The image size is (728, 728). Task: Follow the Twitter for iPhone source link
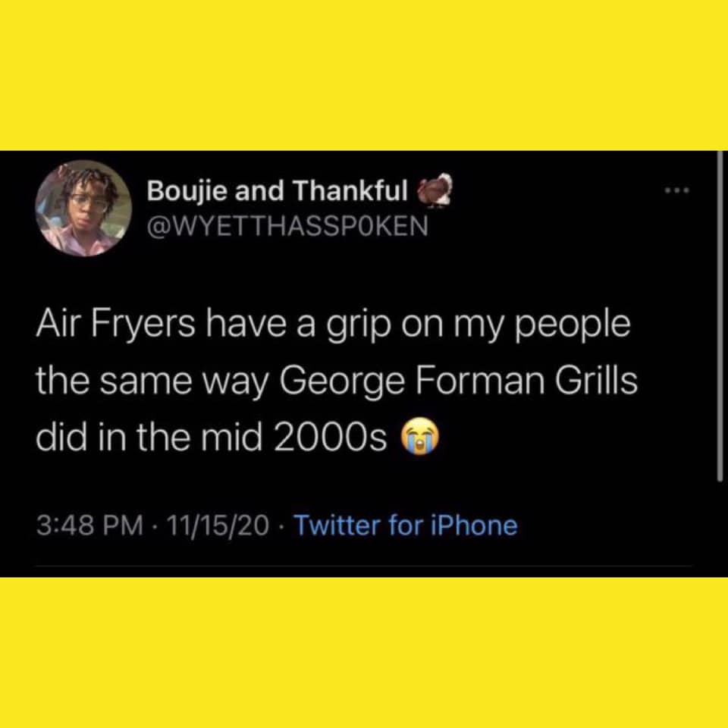click(406, 525)
